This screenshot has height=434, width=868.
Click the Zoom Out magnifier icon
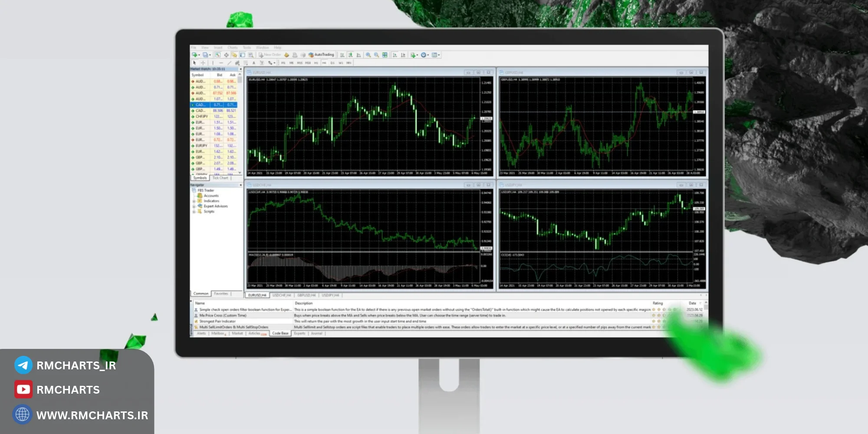(376, 55)
